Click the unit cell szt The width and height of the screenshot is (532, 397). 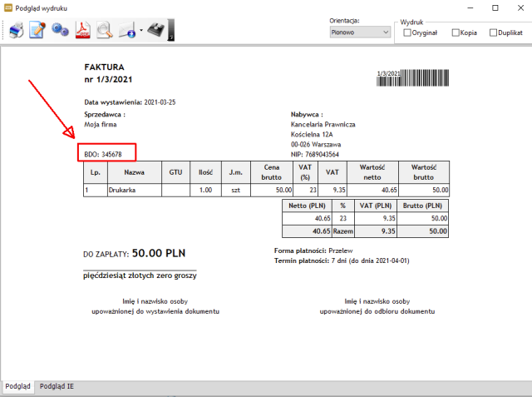tap(236, 191)
